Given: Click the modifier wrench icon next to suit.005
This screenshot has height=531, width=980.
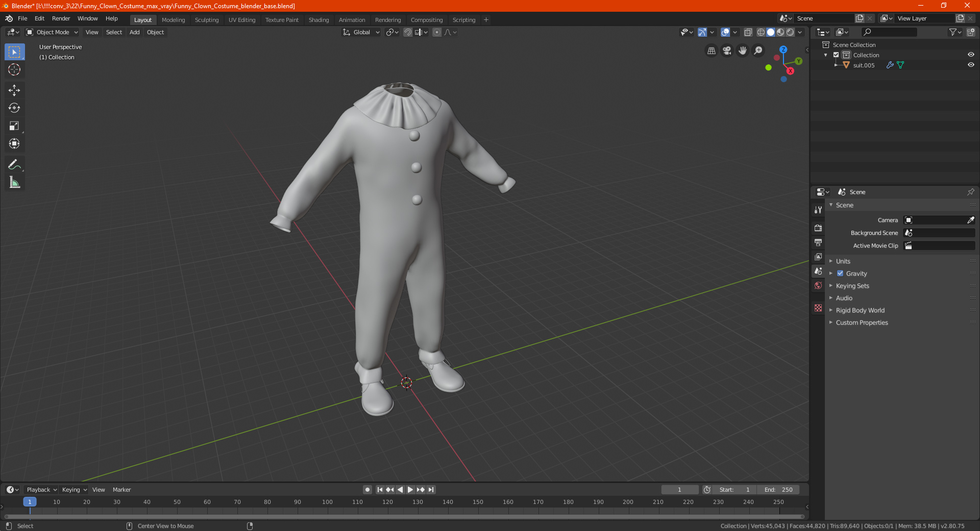Looking at the screenshot, I should pyautogui.click(x=890, y=65).
